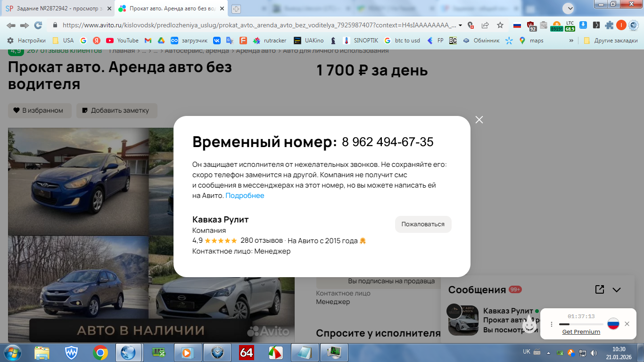Click the Get Premium link

[x=581, y=332]
